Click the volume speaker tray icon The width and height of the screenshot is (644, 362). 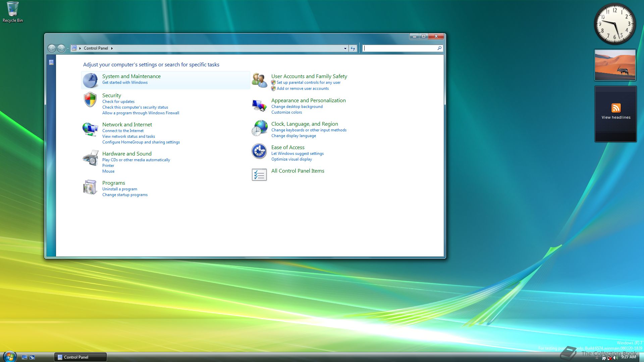[x=615, y=358]
